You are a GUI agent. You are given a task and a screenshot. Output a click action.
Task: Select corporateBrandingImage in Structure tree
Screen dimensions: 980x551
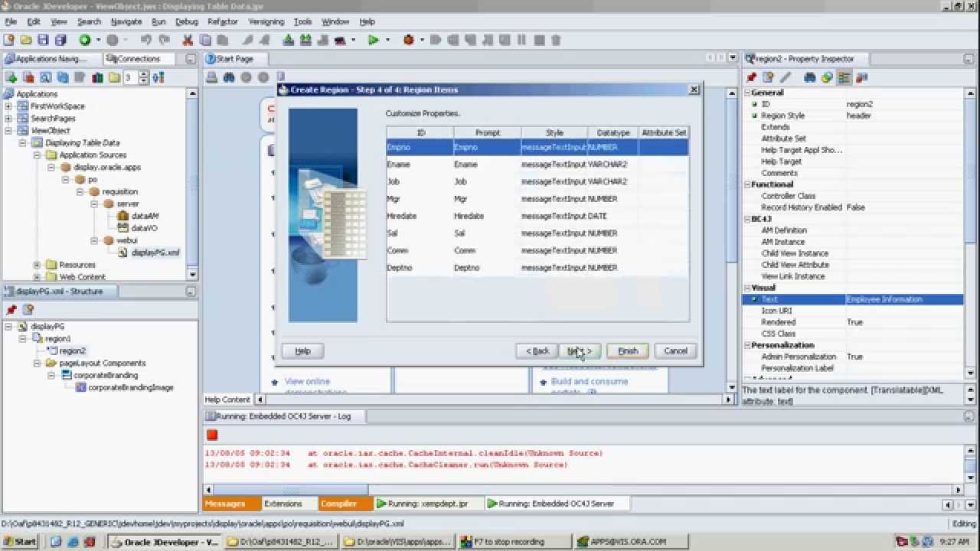tap(130, 387)
